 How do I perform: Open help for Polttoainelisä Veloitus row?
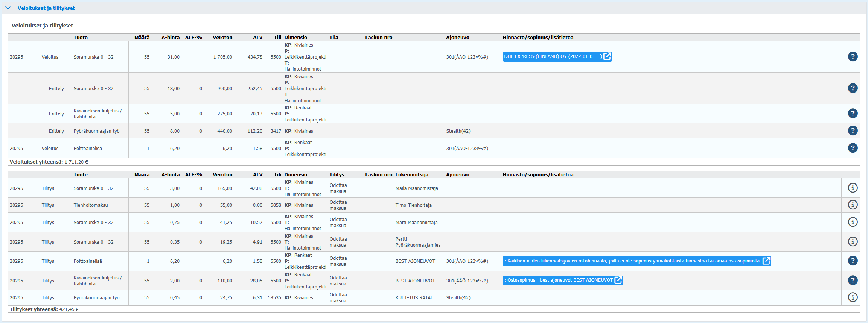tap(853, 148)
